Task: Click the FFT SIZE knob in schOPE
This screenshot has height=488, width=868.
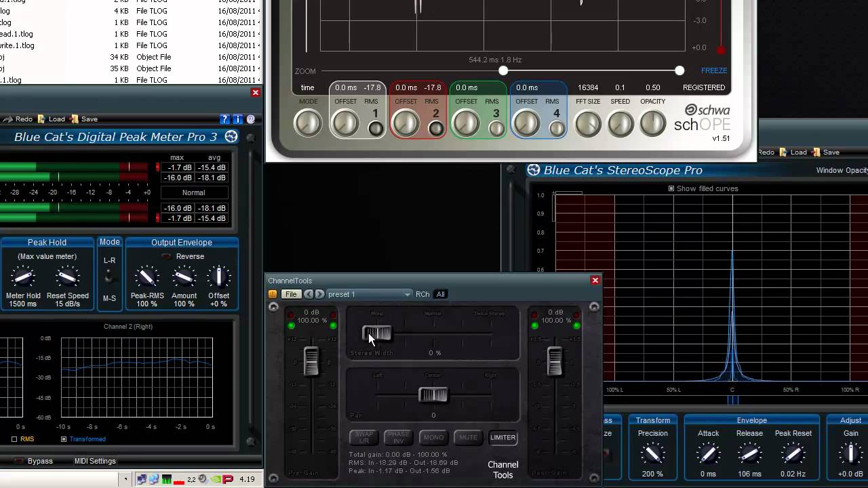Action: click(587, 123)
